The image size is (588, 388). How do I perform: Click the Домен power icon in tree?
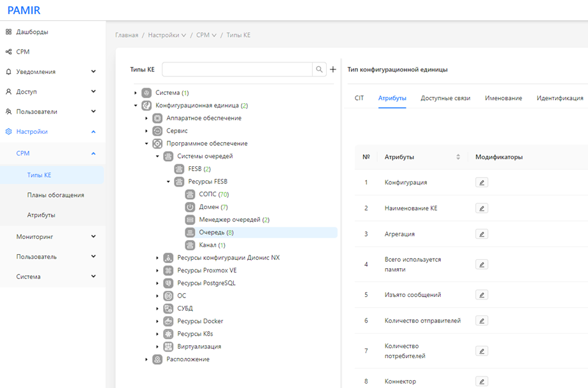click(x=190, y=207)
